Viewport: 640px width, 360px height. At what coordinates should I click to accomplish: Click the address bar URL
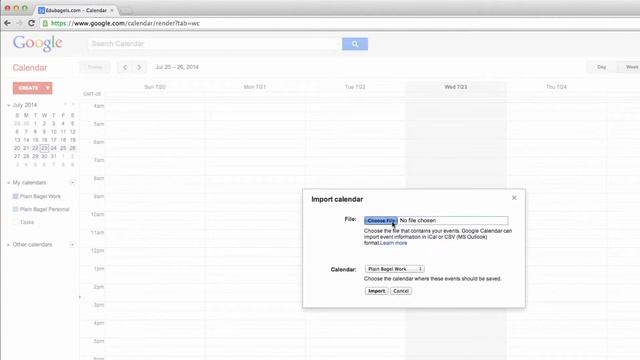tap(126, 23)
